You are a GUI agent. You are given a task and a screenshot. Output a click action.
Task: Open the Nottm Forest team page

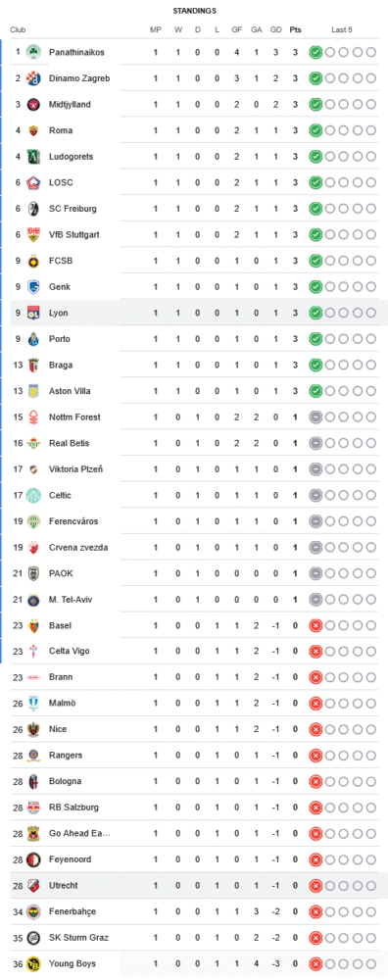tap(74, 416)
